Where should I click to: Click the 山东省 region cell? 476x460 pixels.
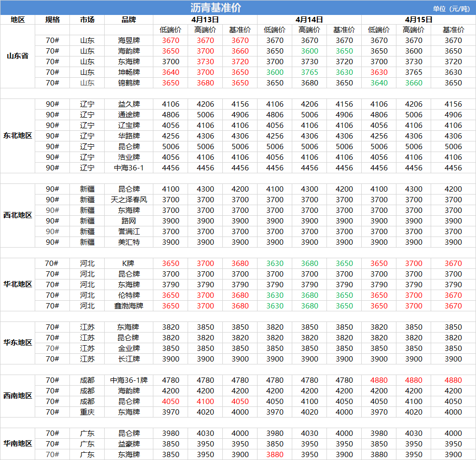coord(17,56)
